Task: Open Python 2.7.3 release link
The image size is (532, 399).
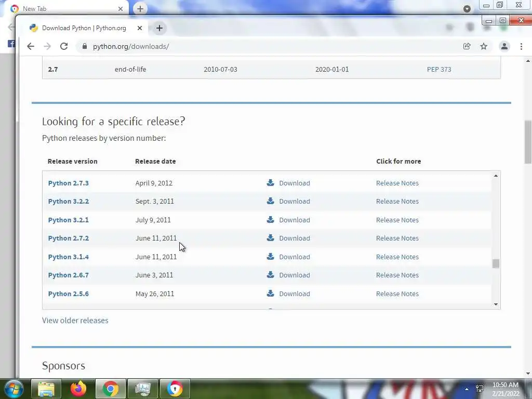Action: click(x=68, y=183)
